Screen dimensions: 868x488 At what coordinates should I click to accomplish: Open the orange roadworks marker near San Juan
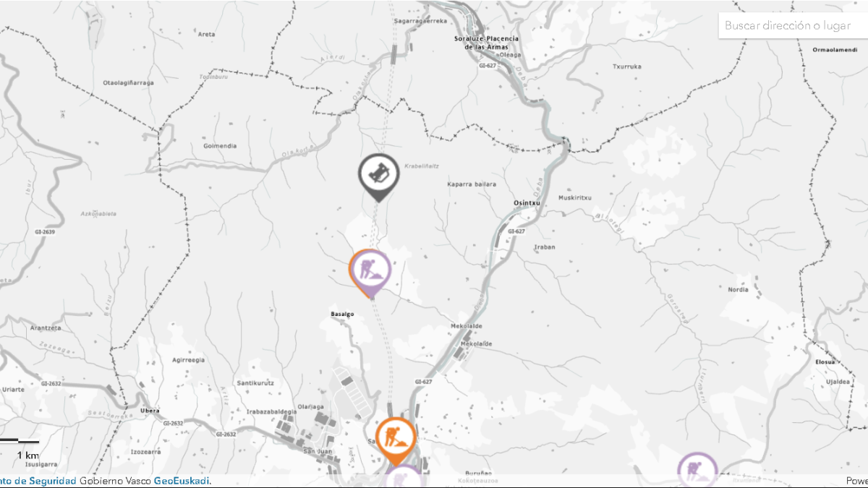pos(395,439)
